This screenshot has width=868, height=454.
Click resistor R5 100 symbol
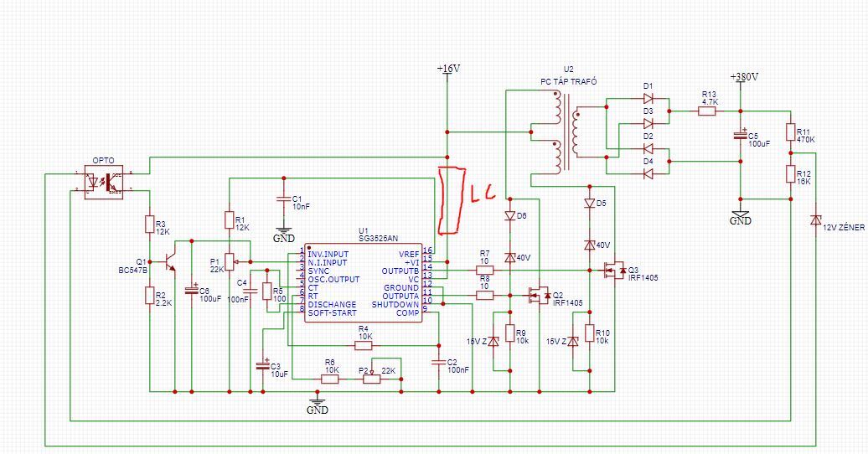pos(267,291)
